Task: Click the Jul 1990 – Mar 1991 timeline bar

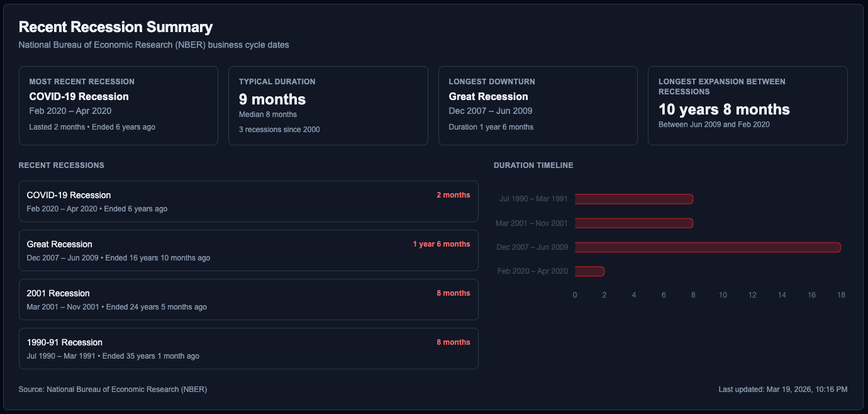Action: (633, 199)
